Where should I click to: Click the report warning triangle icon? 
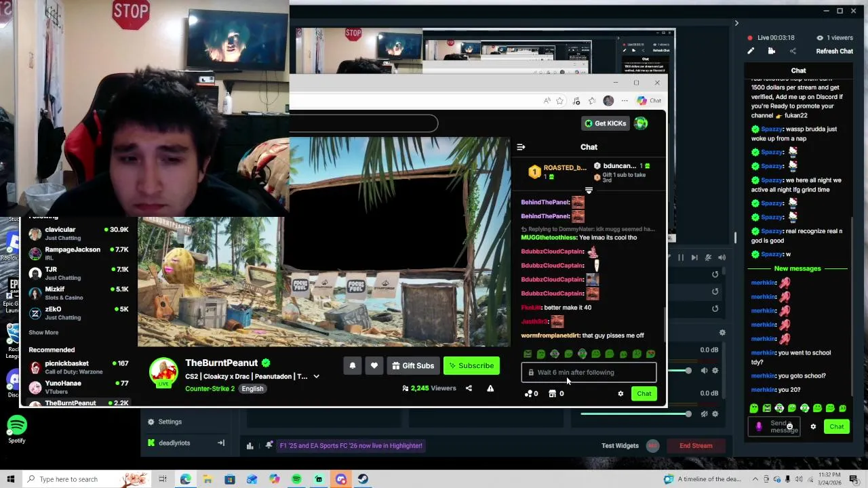point(490,388)
